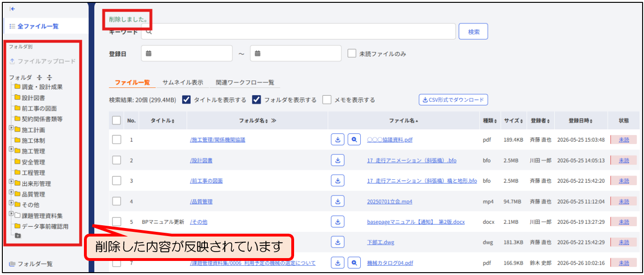Enable メモを表示する checkbox
Viewport: 644px width, 275px height.
tap(327, 99)
